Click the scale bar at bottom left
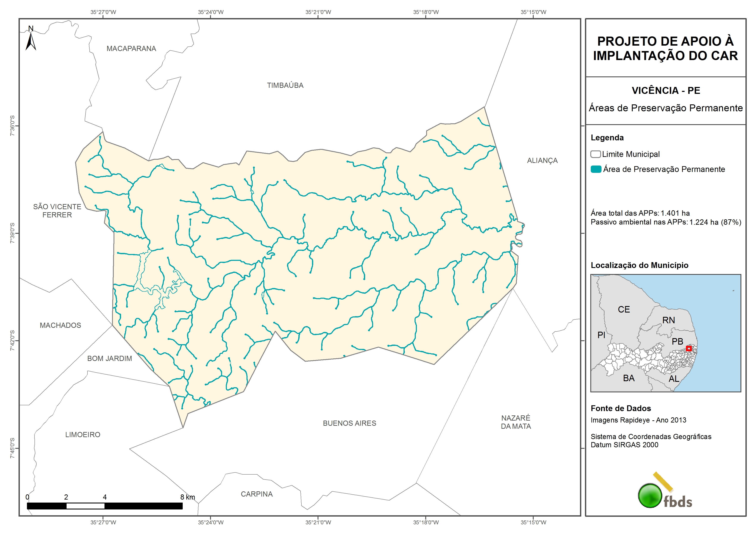Viewport: 756px width, 534px height. [x=105, y=506]
